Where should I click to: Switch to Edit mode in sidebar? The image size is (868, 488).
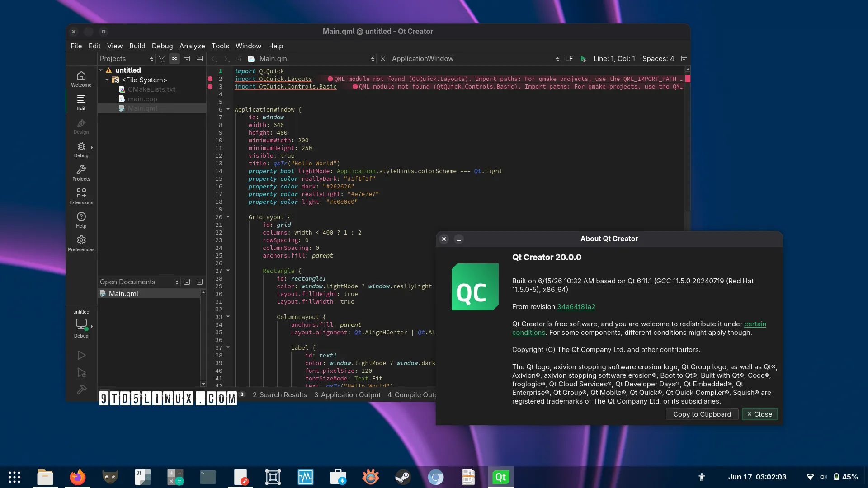pos(81,103)
